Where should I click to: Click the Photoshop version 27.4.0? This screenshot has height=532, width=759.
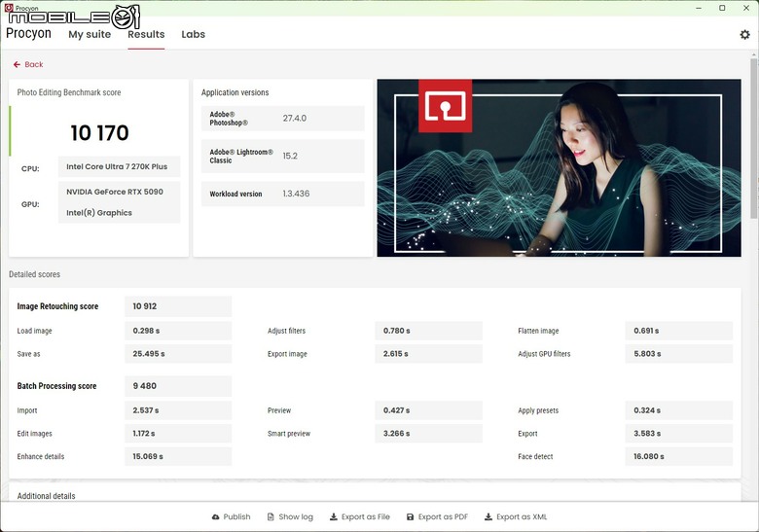click(x=294, y=118)
